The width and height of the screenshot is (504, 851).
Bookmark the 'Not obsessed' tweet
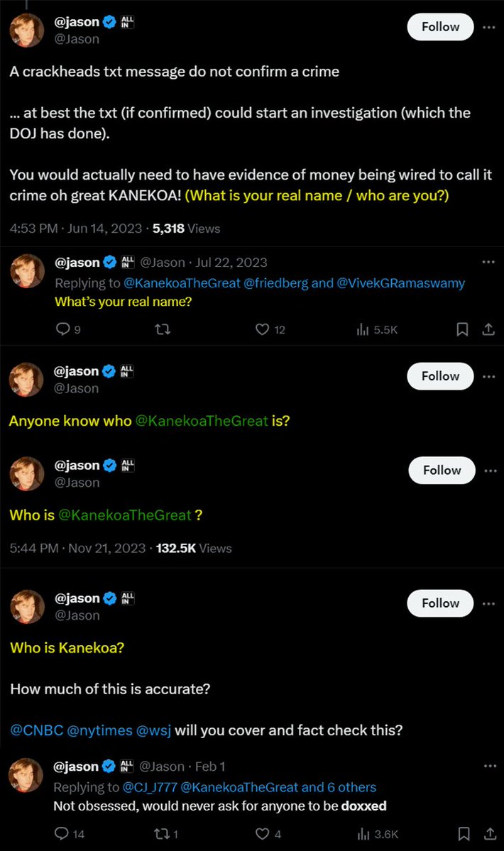[462, 834]
